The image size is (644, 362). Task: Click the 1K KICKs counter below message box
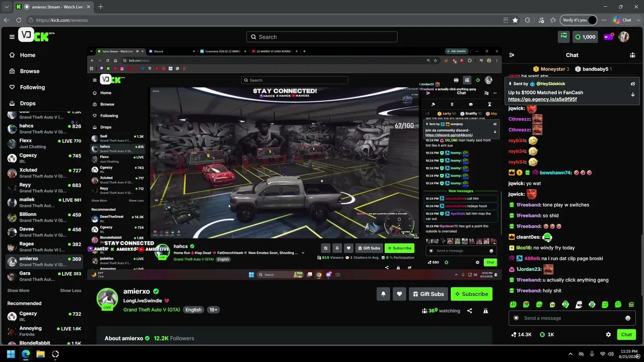pyautogui.click(x=547, y=335)
